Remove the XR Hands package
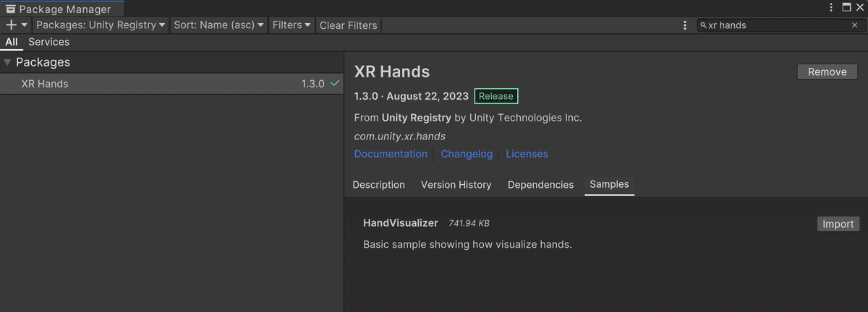The width and height of the screenshot is (868, 312). (x=827, y=72)
